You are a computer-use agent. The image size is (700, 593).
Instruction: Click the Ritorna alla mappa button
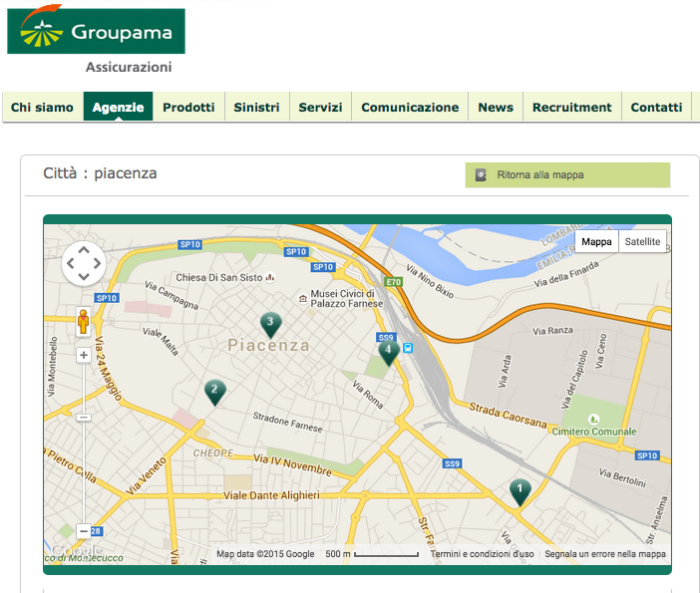pyautogui.click(x=567, y=175)
